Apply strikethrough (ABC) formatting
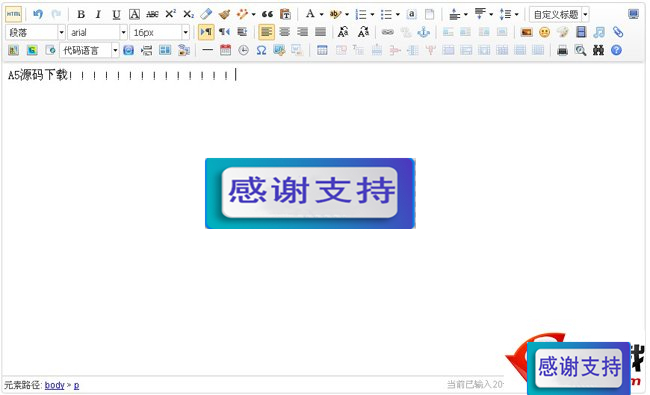Screen dimensions: 650x395 point(152,15)
